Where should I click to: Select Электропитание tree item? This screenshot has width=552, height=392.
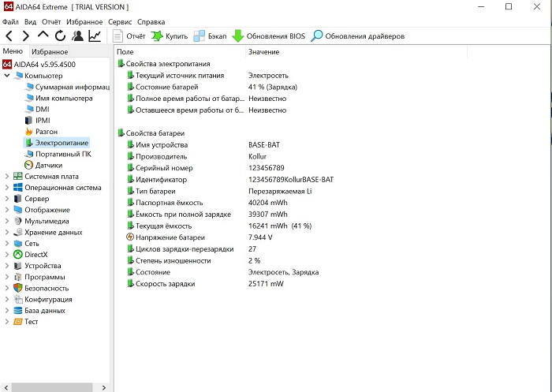(x=56, y=143)
